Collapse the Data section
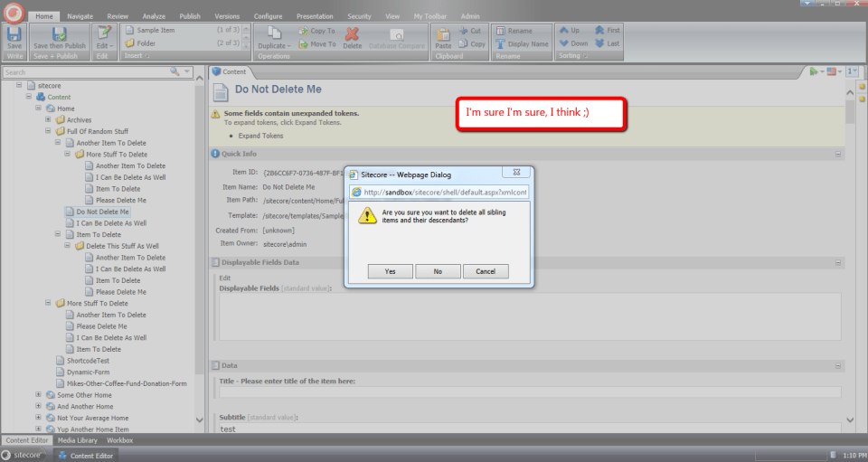Screen dimensions: 868x462 [x=837, y=366]
